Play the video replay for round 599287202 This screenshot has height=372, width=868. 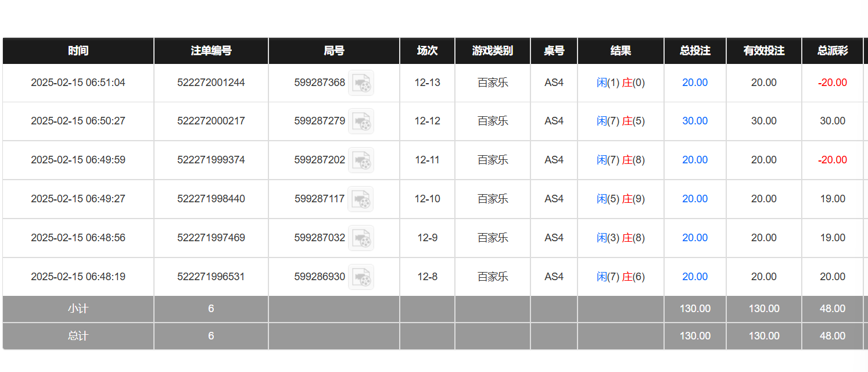tap(361, 160)
